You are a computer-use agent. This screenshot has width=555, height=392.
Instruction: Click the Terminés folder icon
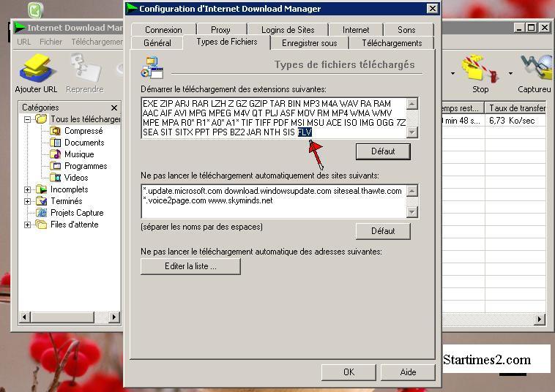(x=42, y=201)
